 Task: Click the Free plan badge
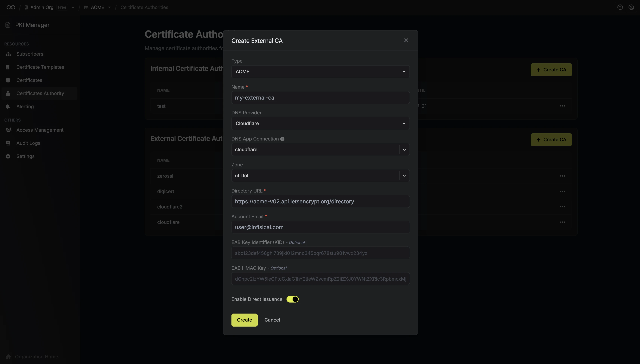62,8
